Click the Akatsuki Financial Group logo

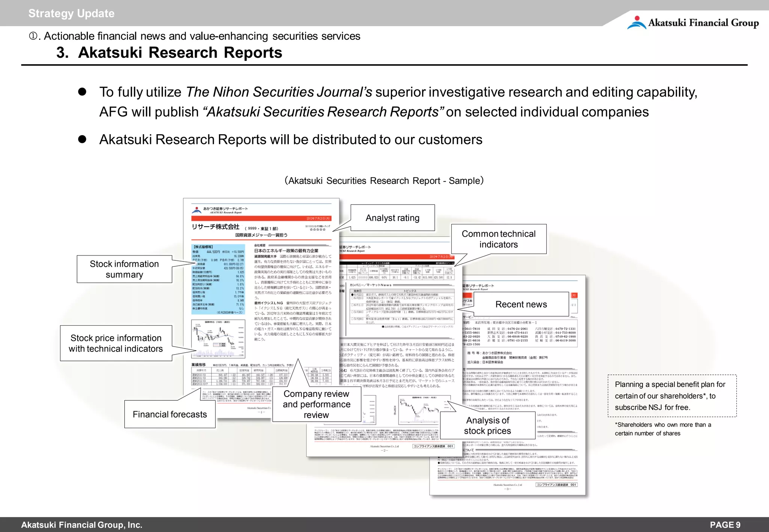coord(693,23)
